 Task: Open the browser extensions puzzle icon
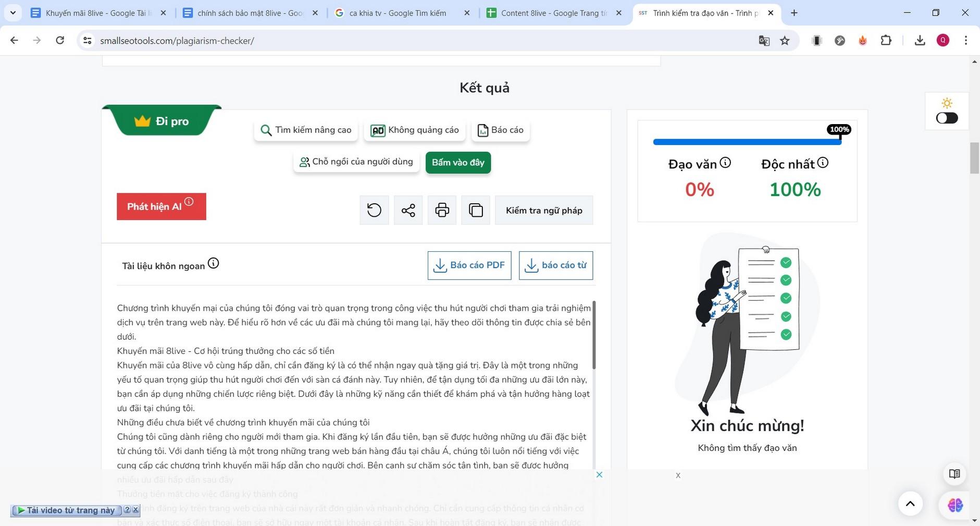pos(886,40)
